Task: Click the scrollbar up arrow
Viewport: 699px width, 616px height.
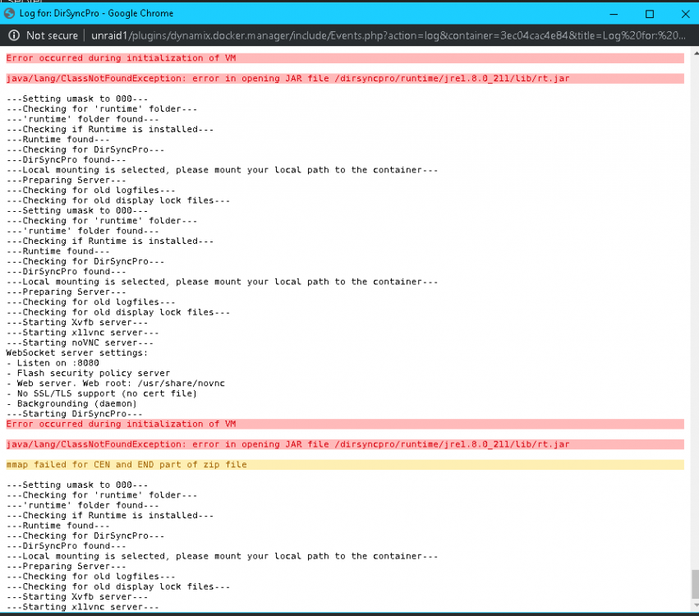Action: click(696, 53)
